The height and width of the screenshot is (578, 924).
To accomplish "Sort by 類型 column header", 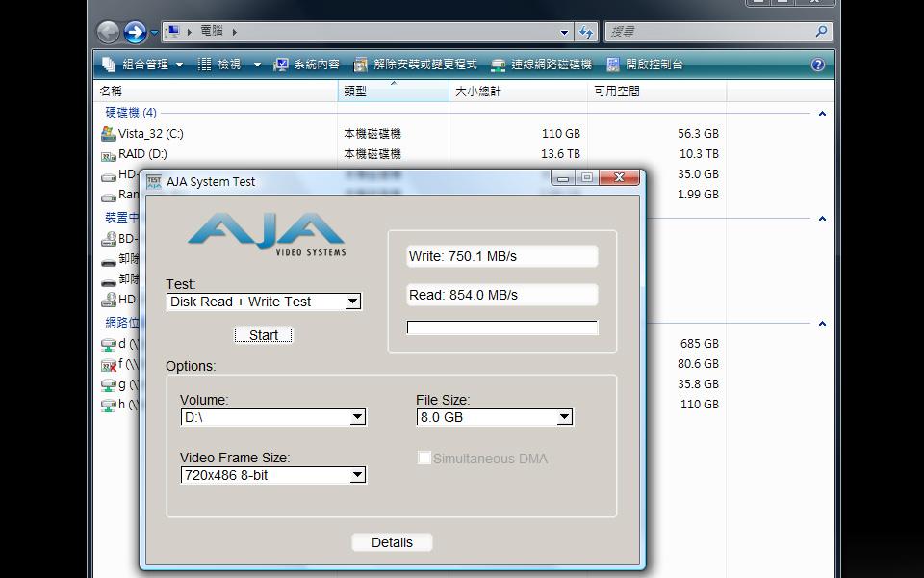I will coord(393,91).
